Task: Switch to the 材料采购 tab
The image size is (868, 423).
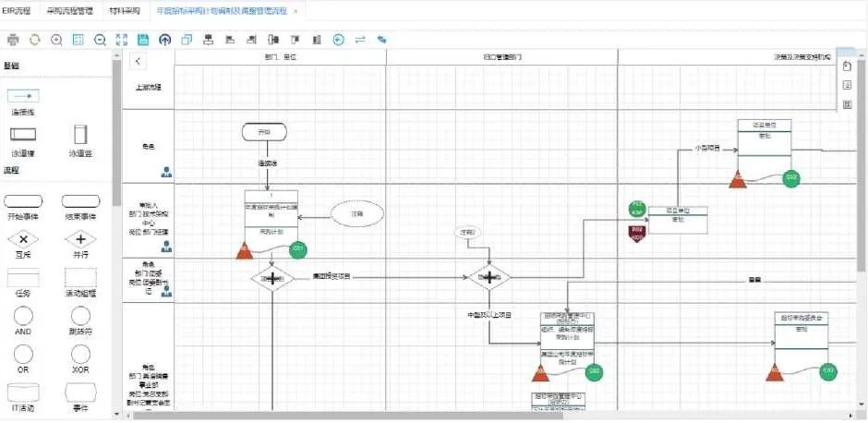Action: pyautogui.click(x=125, y=10)
